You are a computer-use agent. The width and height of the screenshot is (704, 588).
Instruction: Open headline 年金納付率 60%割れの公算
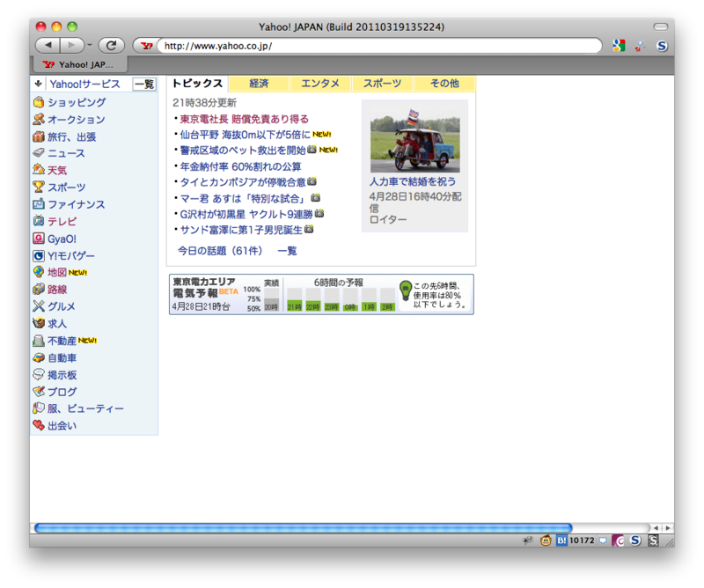tap(240, 166)
